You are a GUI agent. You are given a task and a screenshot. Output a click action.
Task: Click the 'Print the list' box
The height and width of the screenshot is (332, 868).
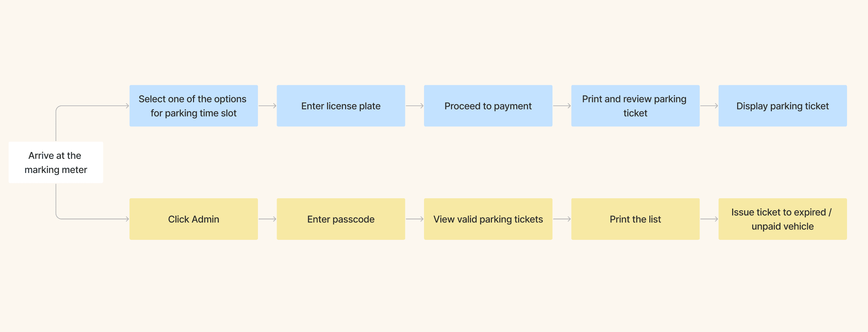point(635,219)
